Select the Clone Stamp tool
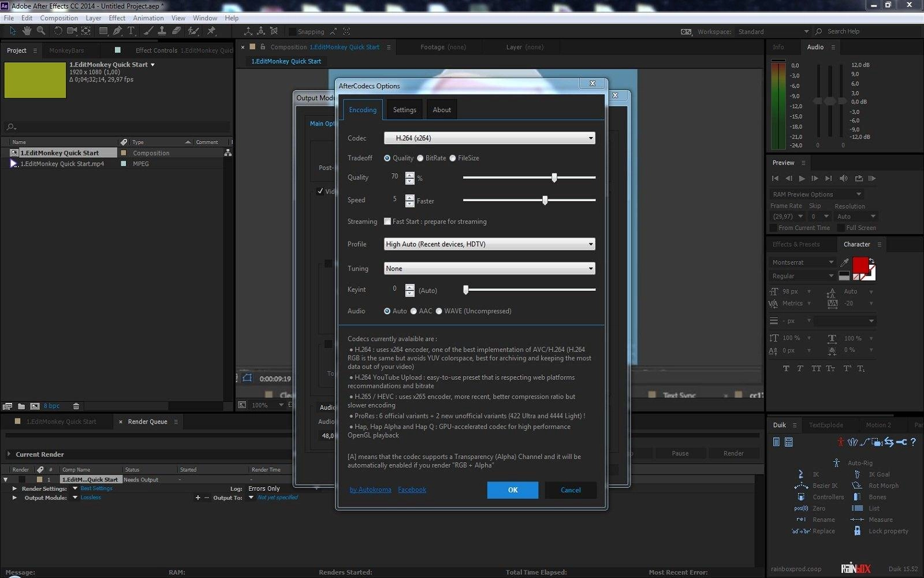924x578 pixels. click(162, 31)
